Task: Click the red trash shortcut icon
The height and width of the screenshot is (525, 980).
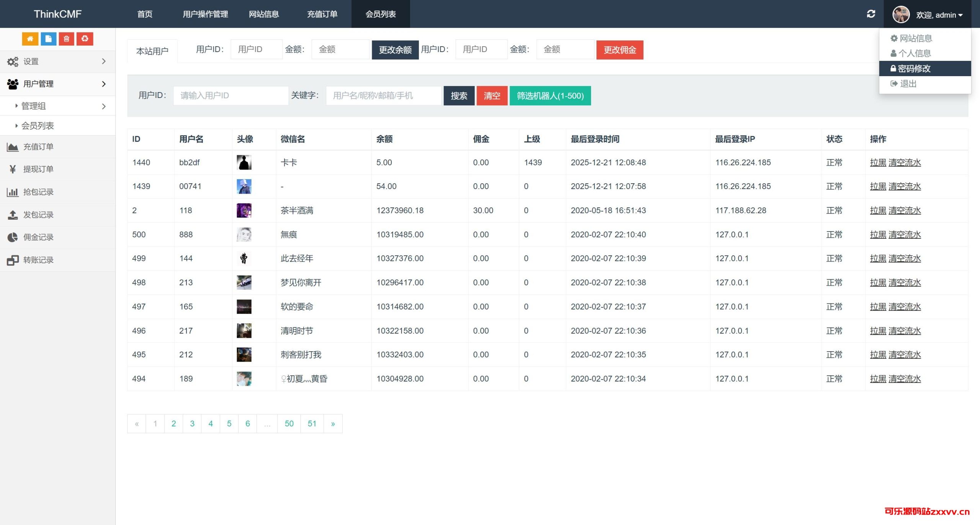Action: pyautogui.click(x=66, y=39)
